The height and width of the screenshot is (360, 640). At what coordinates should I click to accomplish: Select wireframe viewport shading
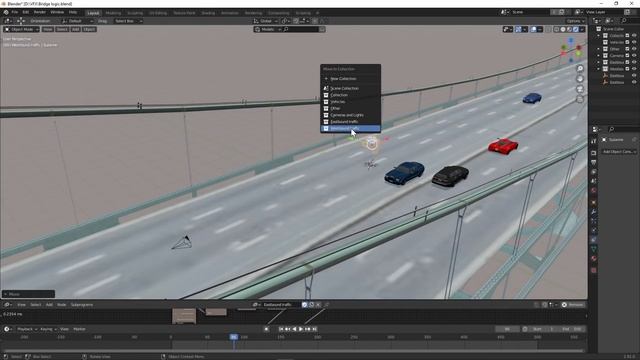pyautogui.click(x=557, y=29)
